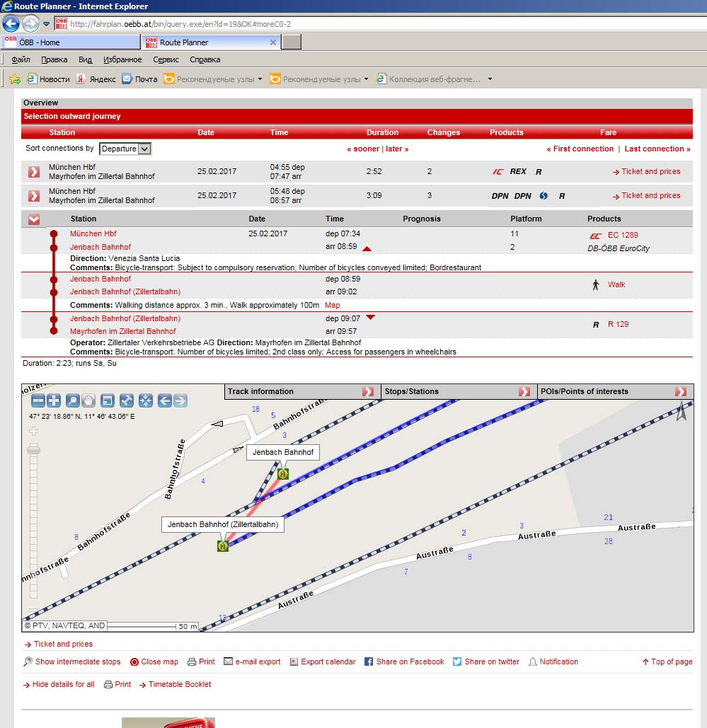Open first Рекомендуемые узлы favorites dropdown
707x728 pixels.
tap(260, 79)
